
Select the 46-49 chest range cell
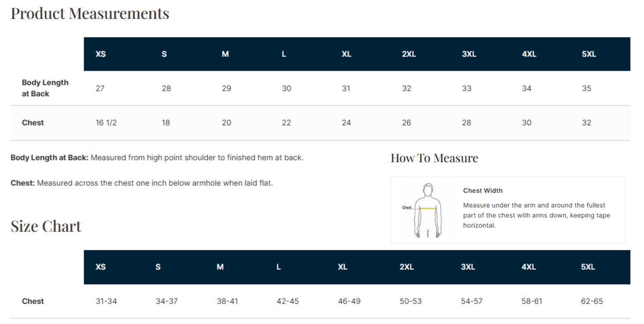point(349,301)
